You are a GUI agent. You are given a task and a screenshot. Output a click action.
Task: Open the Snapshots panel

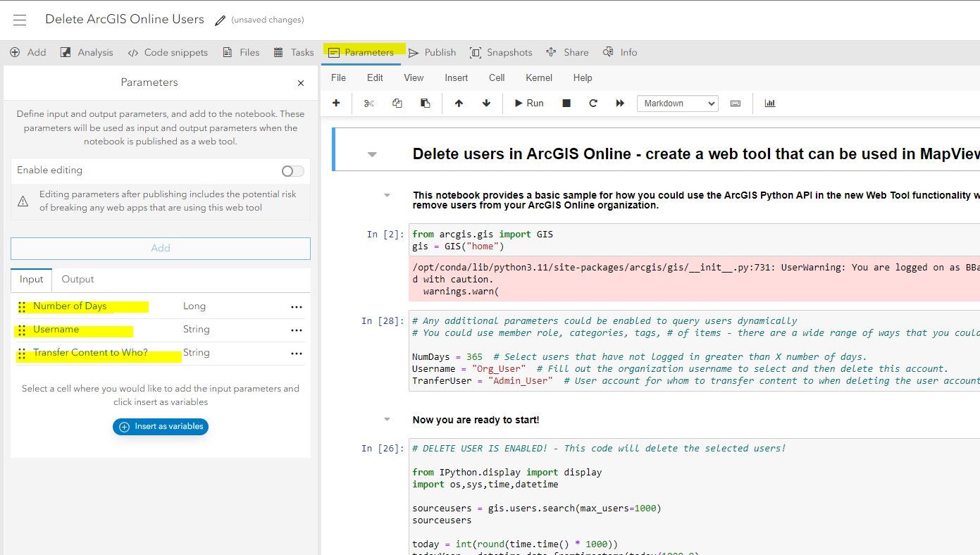pos(501,52)
